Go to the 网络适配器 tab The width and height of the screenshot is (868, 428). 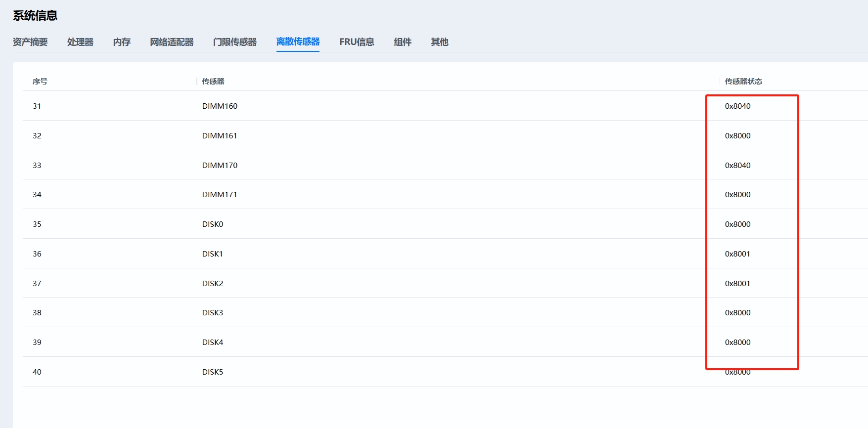pos(172,42)
